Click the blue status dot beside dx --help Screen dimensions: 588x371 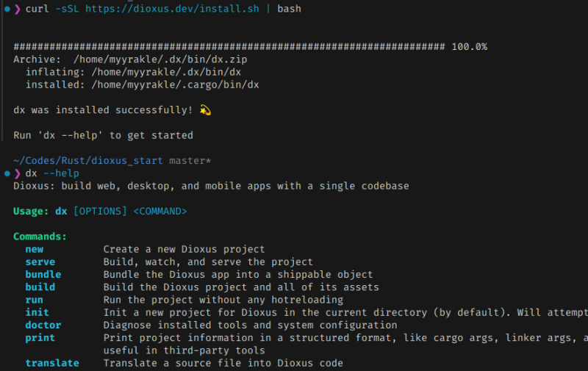[x=5, y=173]
